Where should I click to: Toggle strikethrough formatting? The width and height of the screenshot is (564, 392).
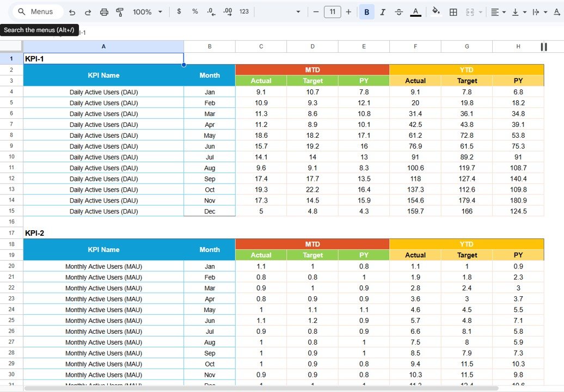(x=399, y=11)
